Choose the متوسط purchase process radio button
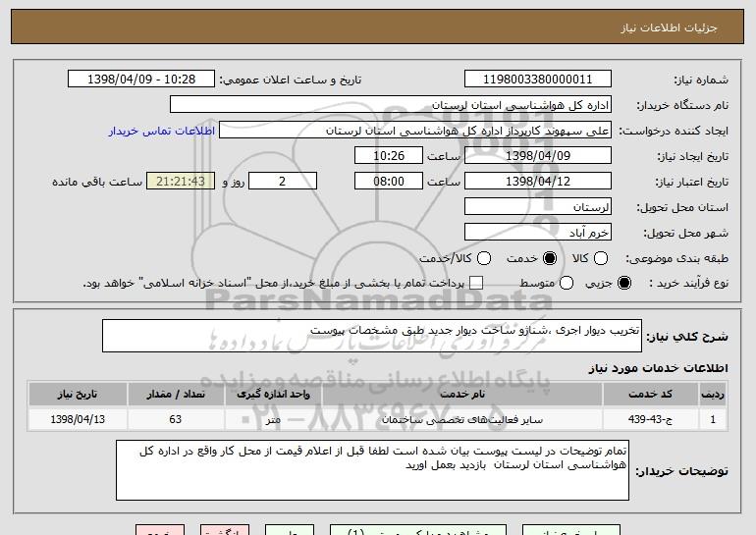The image size is (756, 535). click(x=567, y=283)
